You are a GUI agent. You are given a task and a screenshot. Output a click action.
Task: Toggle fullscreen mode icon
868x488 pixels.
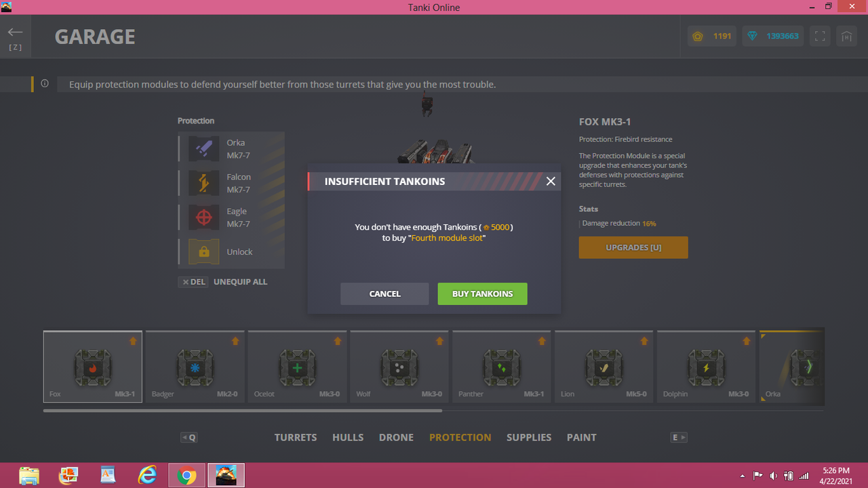click(820, 37)
